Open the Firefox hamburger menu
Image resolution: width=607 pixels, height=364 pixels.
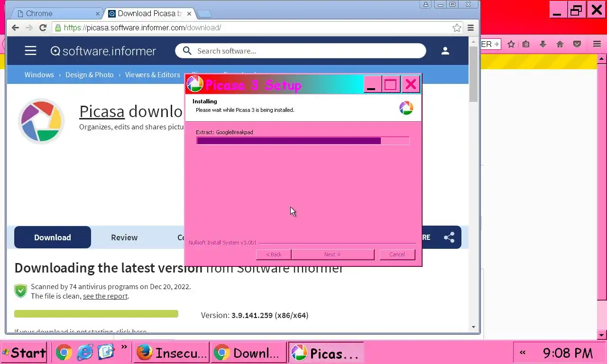(x=597, y=44)
